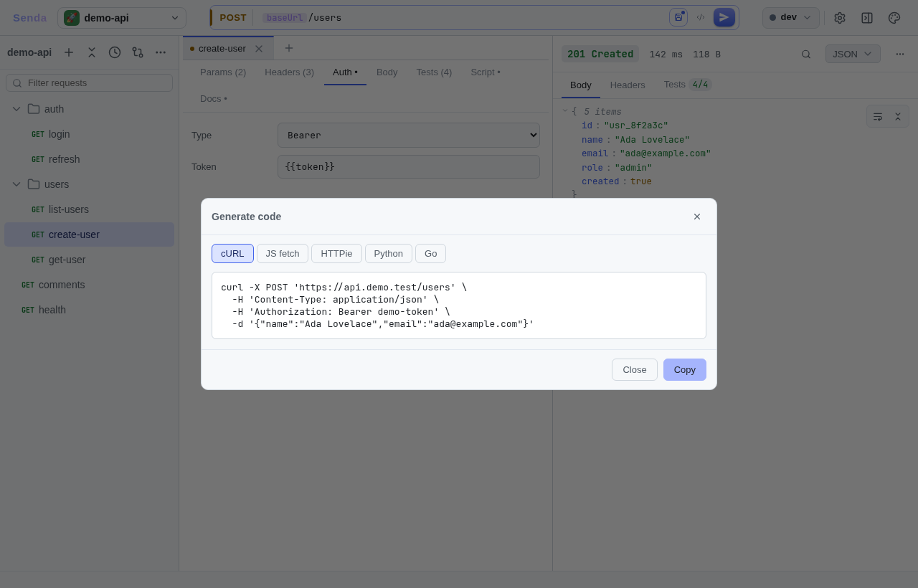
Task: Switch to the response Headers tab
Action: tap(628, 85)
